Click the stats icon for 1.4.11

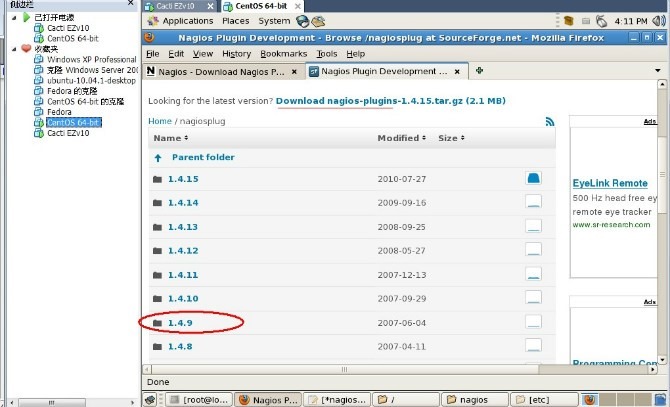[533, 274]
